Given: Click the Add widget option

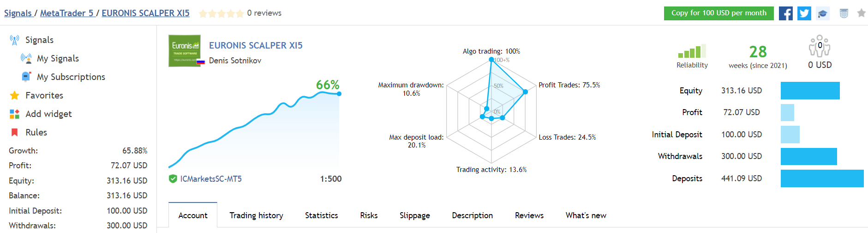Looking at the screenshot, I should click(48, 114).
